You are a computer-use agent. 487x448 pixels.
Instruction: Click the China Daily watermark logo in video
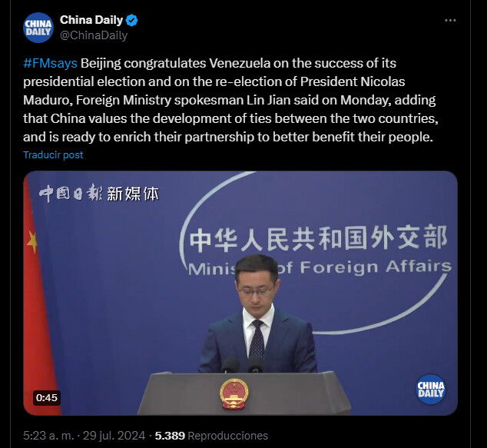pyautogui.click(x=430, y=390)
